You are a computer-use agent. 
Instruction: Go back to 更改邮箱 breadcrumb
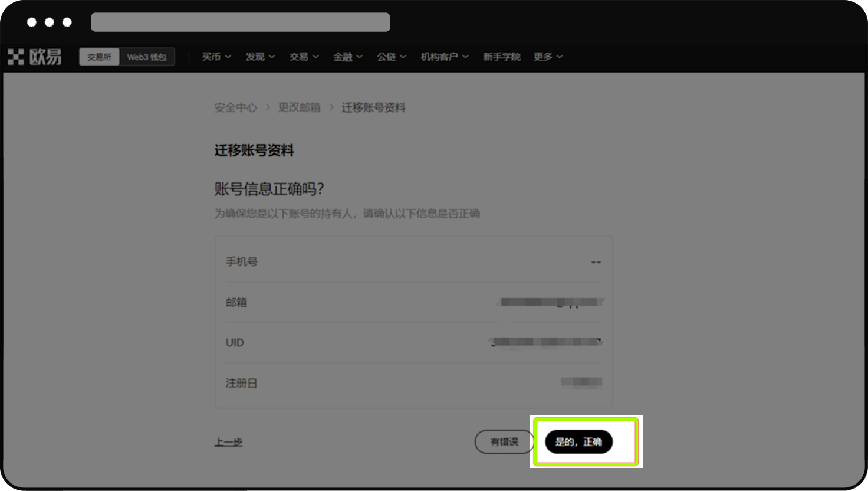[299, 107]
